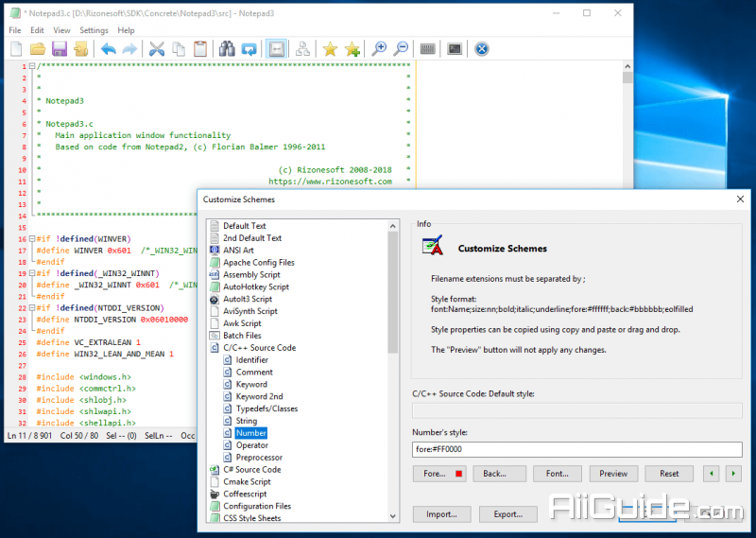Viewport: 756px width, 538px height.
Task: Select Assembly Script scheme
Action: 251,274
